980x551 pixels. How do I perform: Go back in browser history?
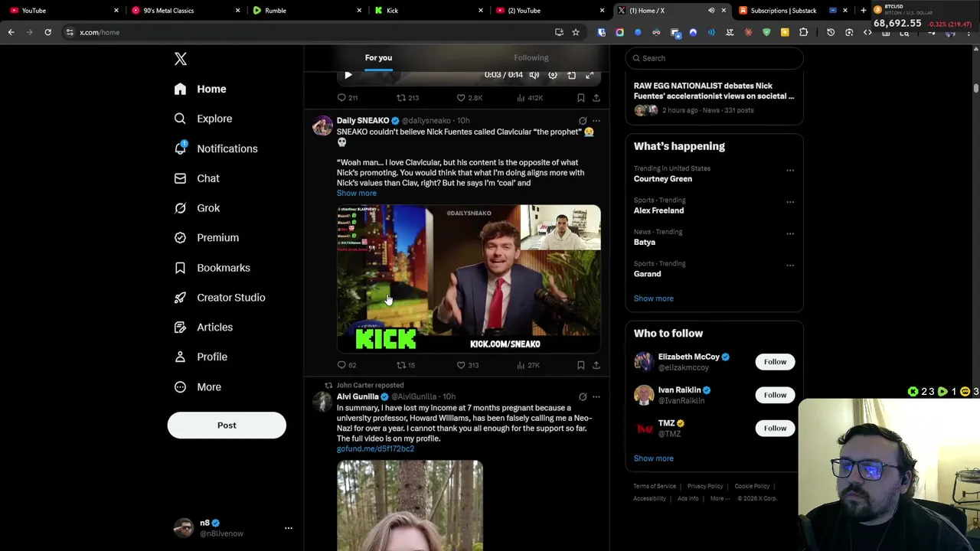click(x=11, y=32)
